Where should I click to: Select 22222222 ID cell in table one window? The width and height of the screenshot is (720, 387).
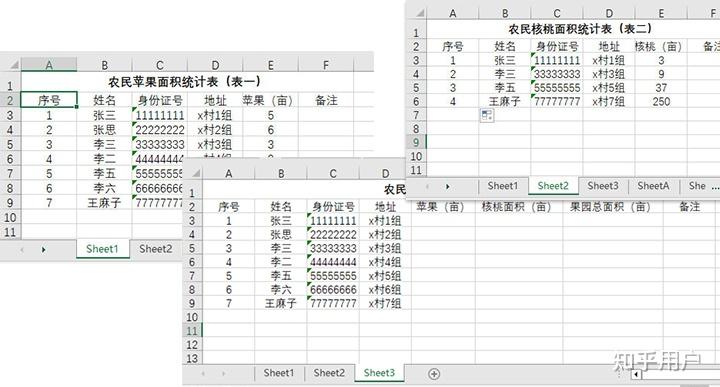pos(159,129)
